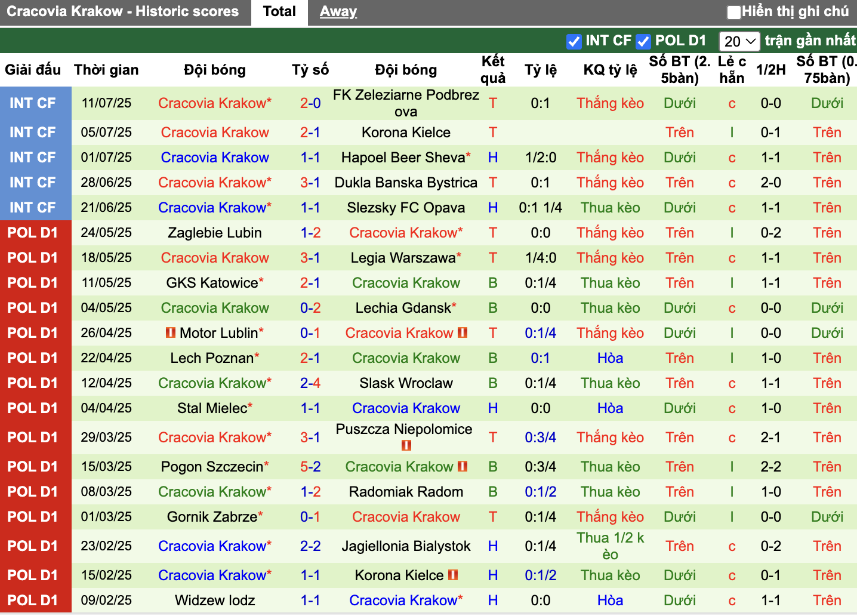Click the 2-2 score against Jagiellonia Bialystok
This screenshot has height=616, width=857.
coord(310,546)
